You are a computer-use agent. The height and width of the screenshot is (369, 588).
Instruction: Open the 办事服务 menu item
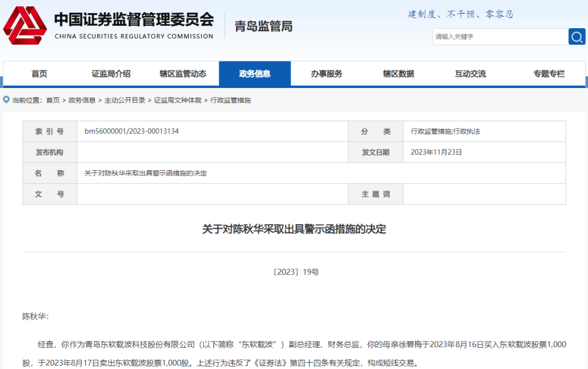(x=327, y=74)
